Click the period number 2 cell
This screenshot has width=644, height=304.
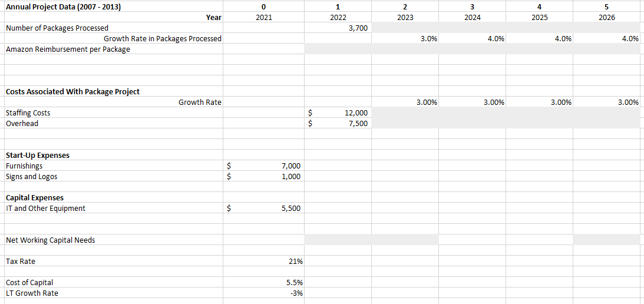point(405,6)
